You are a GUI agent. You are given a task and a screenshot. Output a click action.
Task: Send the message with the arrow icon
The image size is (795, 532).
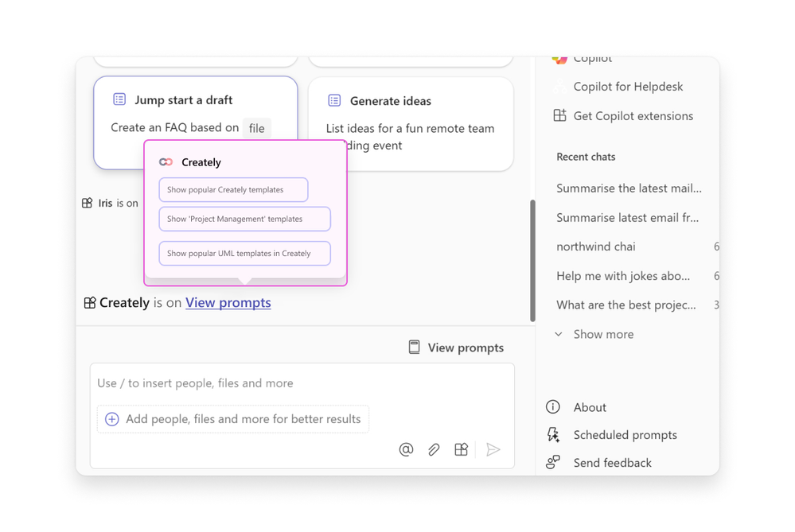pos(493,449)
